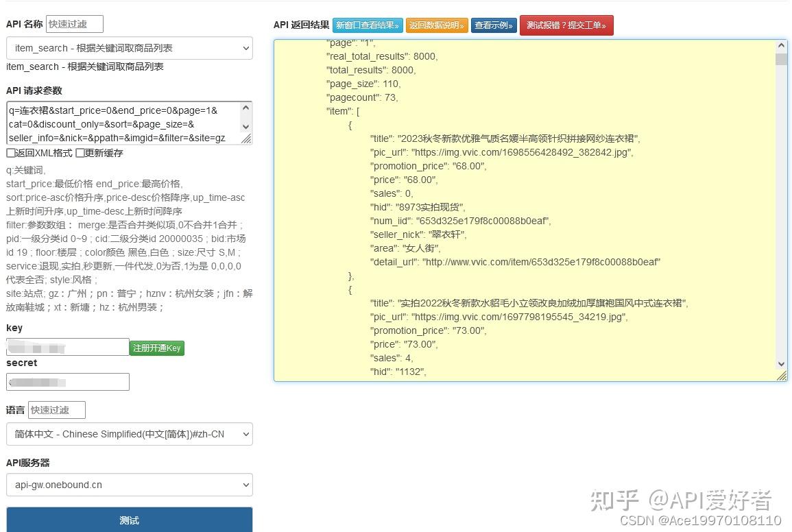Screen dimensions: 792x532
Task: Click the results panel scrollbar down arrow
Action: tap(781, 364)
